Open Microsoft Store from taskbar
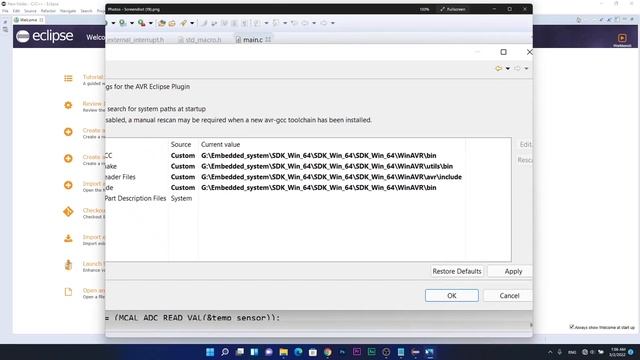The height and width of the screenshot is (360, 640). coord(313,352)
